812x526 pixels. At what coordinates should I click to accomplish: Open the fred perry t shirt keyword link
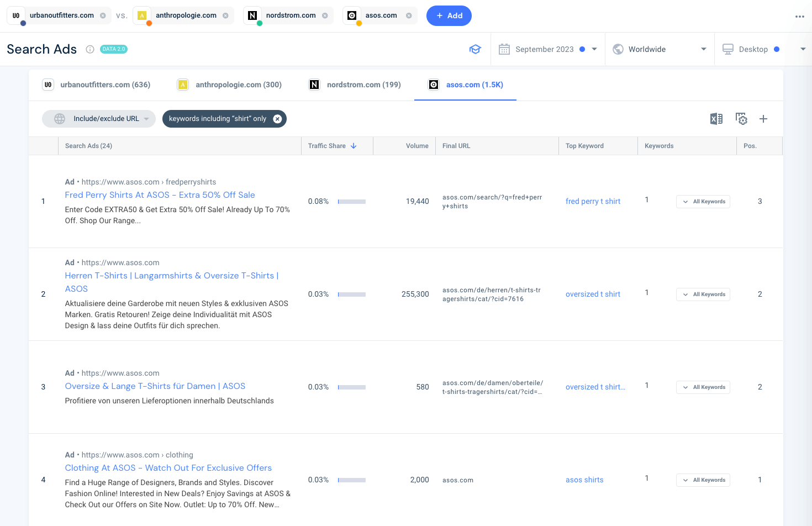click(x=593, y=201)
